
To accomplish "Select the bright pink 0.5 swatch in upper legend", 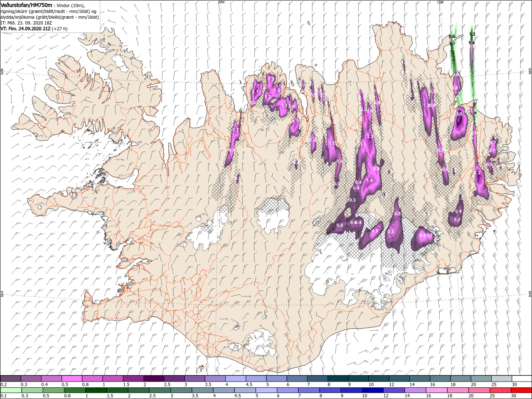I will point(72,379).
